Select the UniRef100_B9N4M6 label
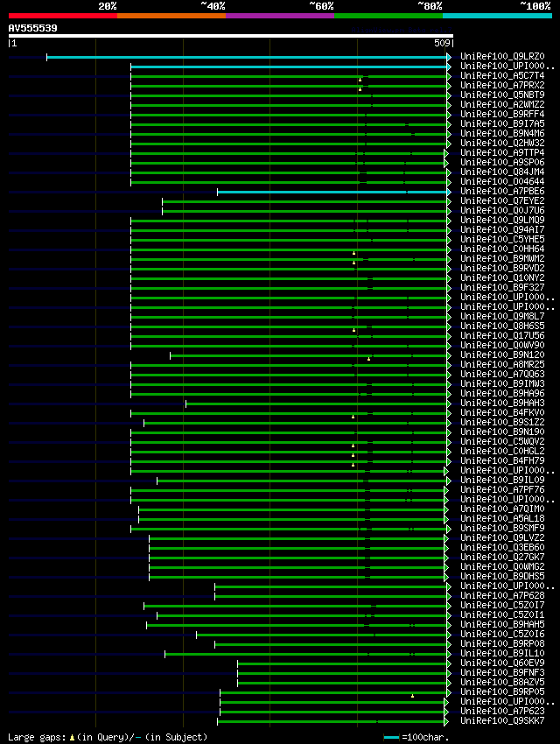The width and height of the screenshot is (560, 744). pyautogui.click(x=502, y=134)
